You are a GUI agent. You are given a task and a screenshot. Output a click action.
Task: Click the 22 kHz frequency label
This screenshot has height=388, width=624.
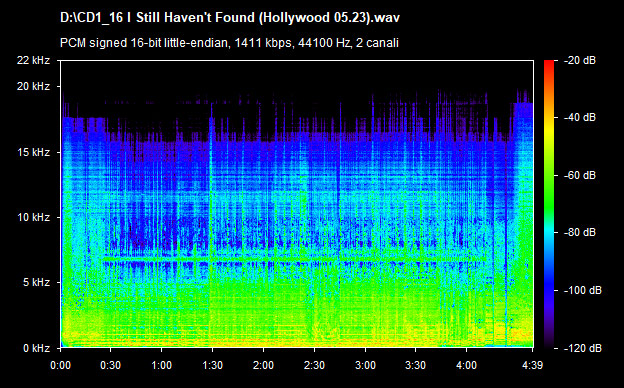point(33,60)
